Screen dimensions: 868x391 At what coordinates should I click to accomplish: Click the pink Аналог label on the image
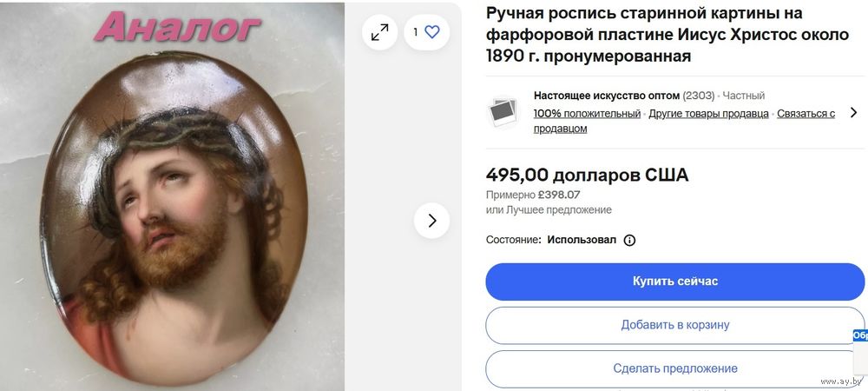[177, 27]
